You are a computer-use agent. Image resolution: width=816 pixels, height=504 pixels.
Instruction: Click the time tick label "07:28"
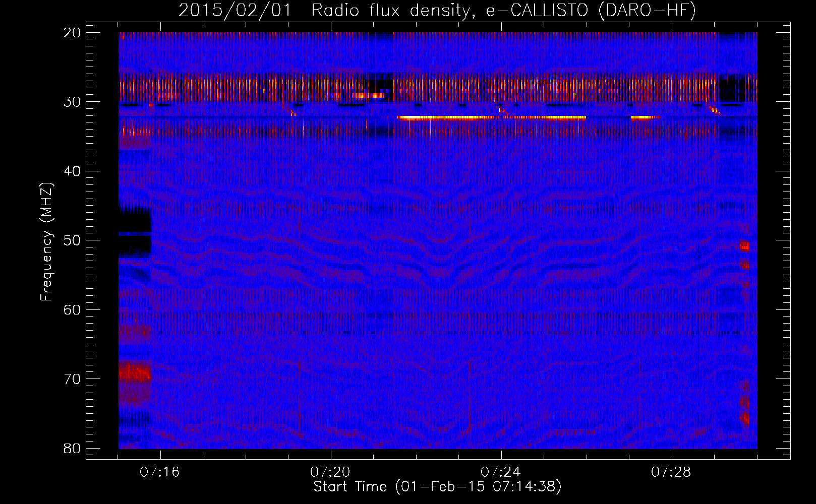671,472
